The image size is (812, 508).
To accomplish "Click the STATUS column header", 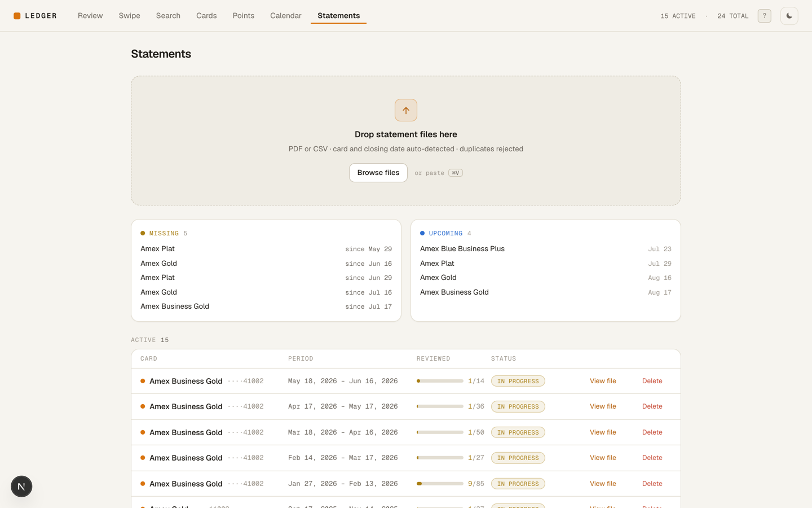I will 504,359.
